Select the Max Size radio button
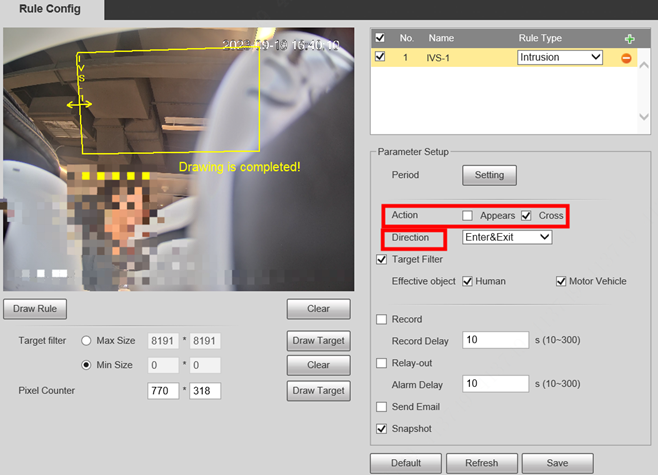658x475 pixels. pyautogui.click(x=86, y=341)
